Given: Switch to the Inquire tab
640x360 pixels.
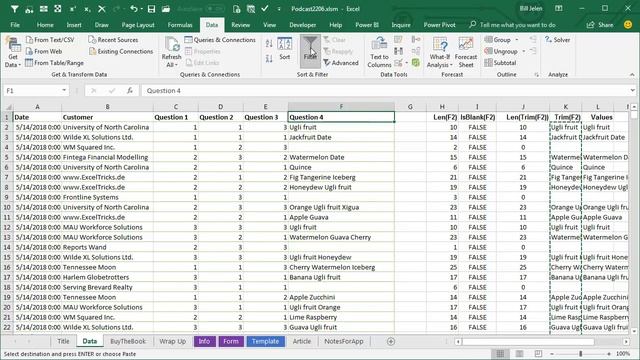Looking at the screenshot, I should click(401, 25).
